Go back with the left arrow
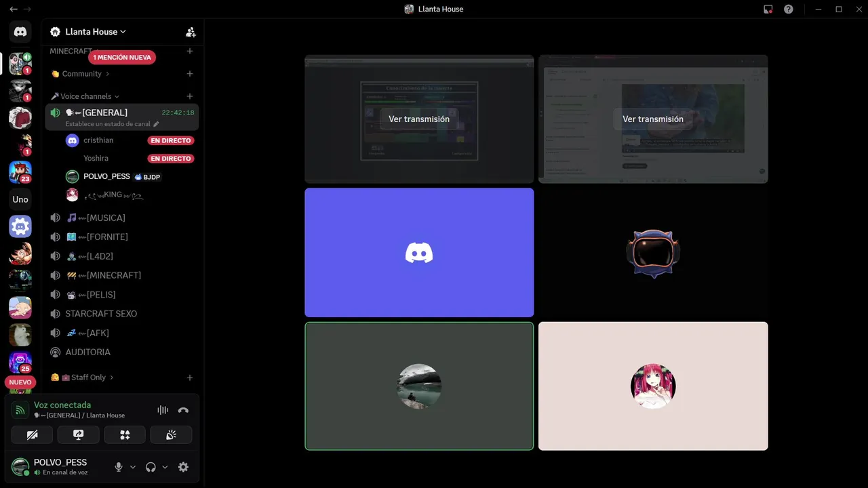 14,9
